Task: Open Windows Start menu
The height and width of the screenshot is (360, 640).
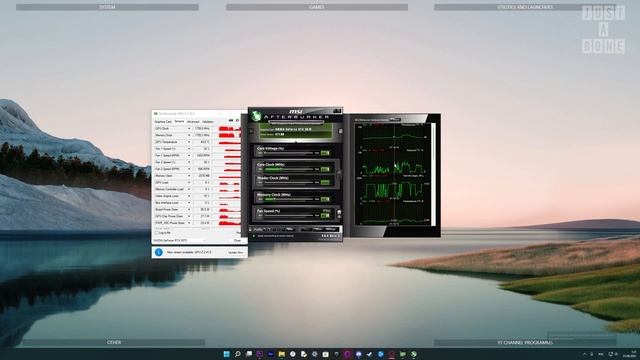Action: click(x=227, y=354)
